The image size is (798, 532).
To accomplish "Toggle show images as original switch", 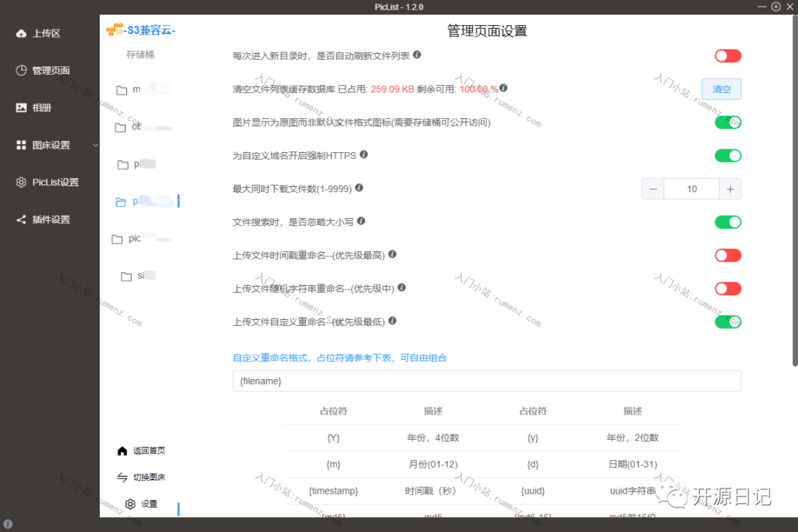I will (x=728, y=122).
